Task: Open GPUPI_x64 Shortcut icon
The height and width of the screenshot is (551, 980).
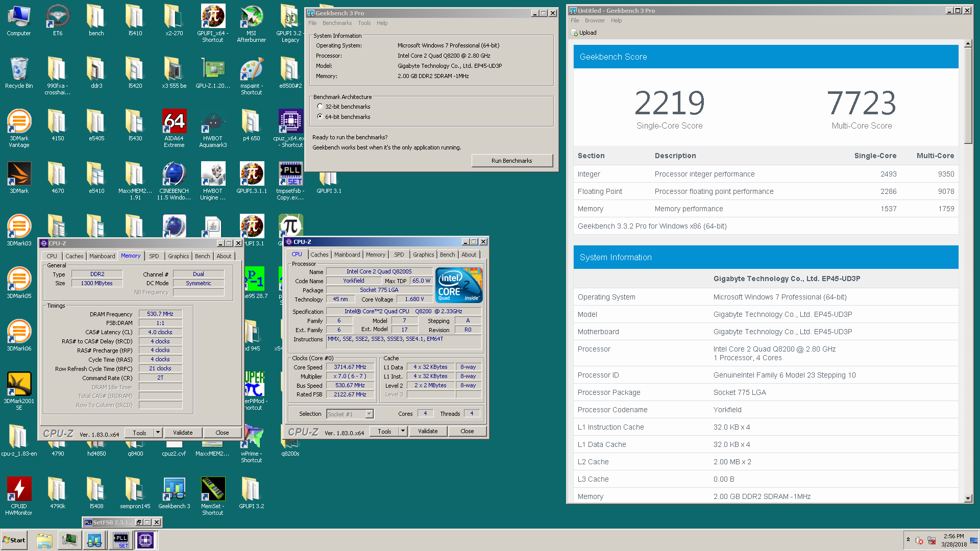Action: pyautogui.click(x=213, y=23)
